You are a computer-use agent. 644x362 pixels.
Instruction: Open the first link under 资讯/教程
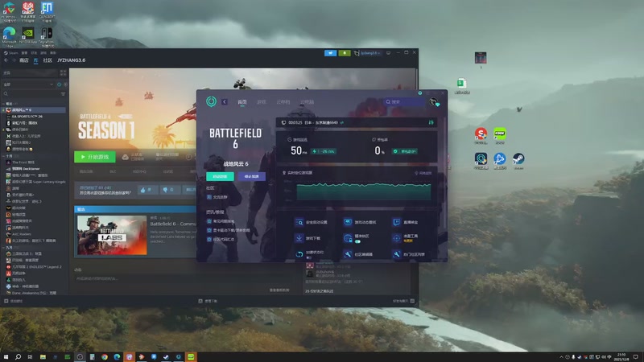coord(221,221)
